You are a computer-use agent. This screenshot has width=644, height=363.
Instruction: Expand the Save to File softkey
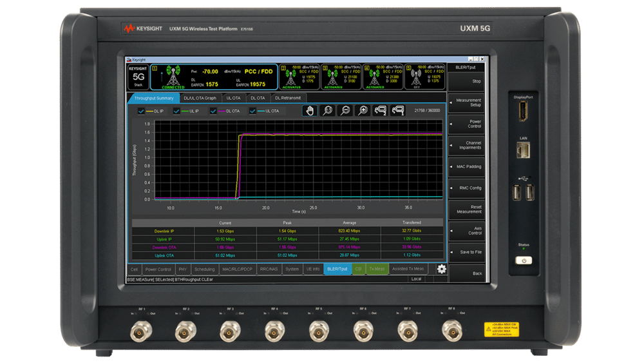click(x=466, y=252)
